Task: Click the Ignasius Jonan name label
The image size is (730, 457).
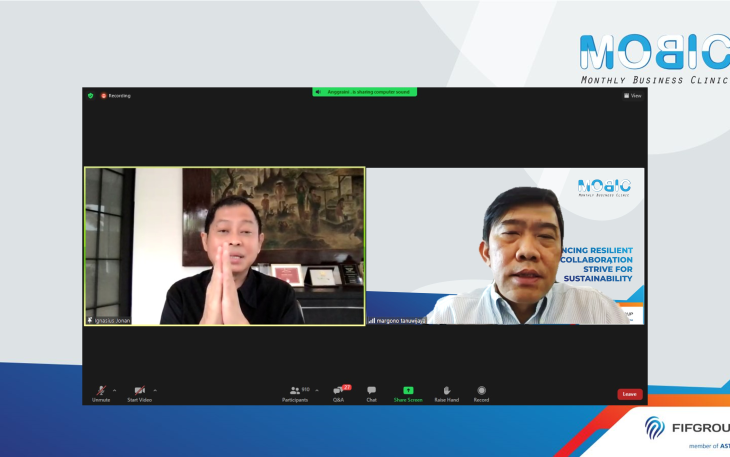Action: click(112, 321)
